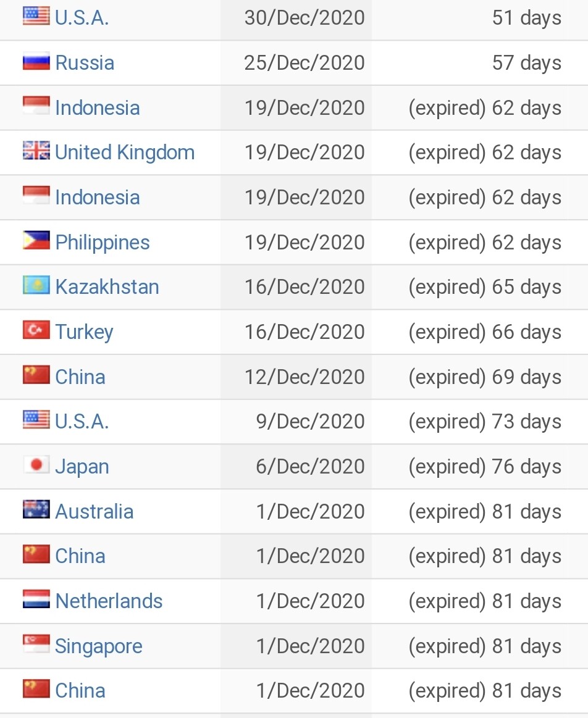Open the Netherlands country link
588x718 pixels.
coord(109,601)
